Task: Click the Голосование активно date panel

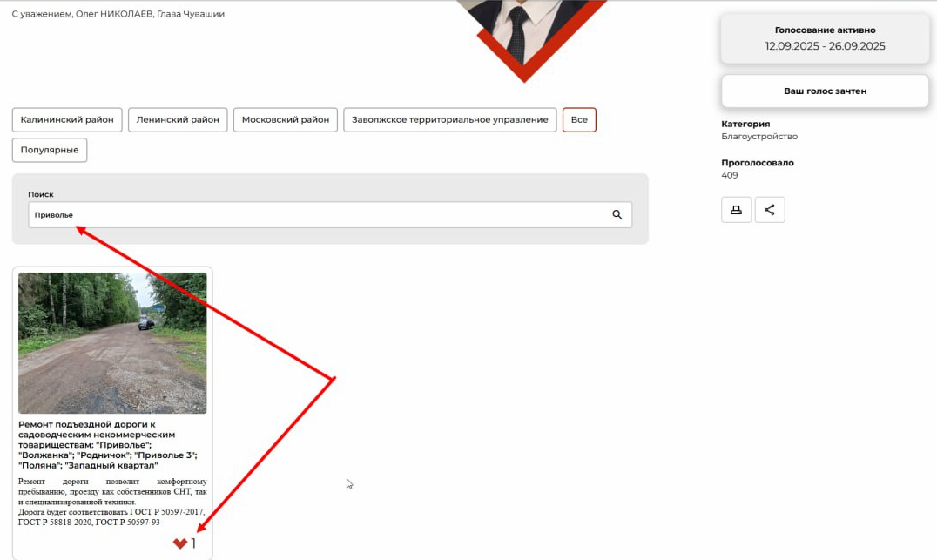Action: [x=825, y=38]
